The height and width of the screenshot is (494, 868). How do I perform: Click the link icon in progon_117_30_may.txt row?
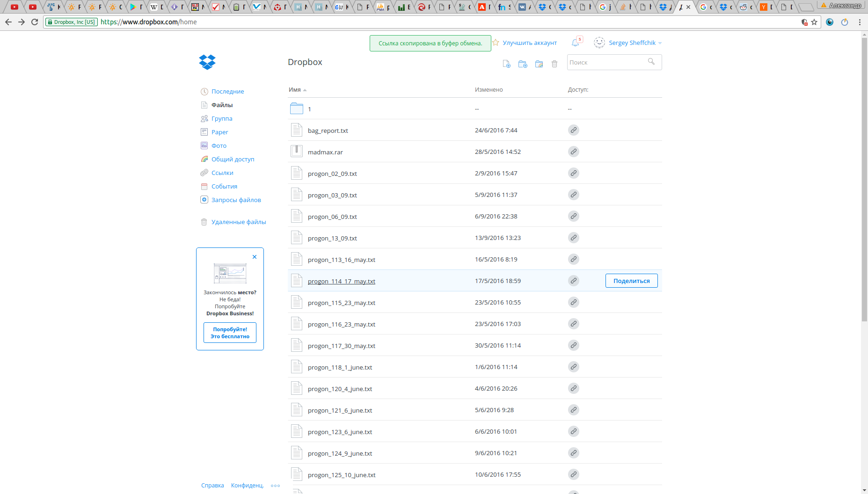[x=574, y=345]
